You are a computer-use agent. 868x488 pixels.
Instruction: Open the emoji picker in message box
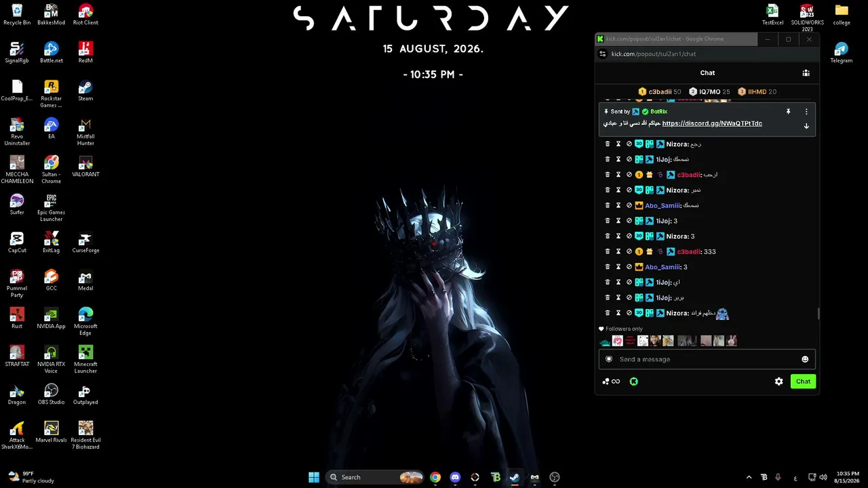[805, 359]
